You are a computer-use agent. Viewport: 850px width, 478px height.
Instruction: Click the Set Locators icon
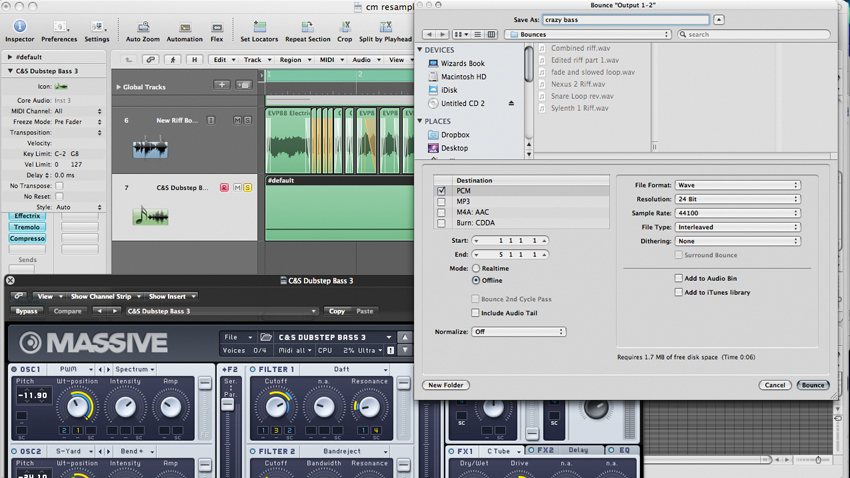(260, 27)
